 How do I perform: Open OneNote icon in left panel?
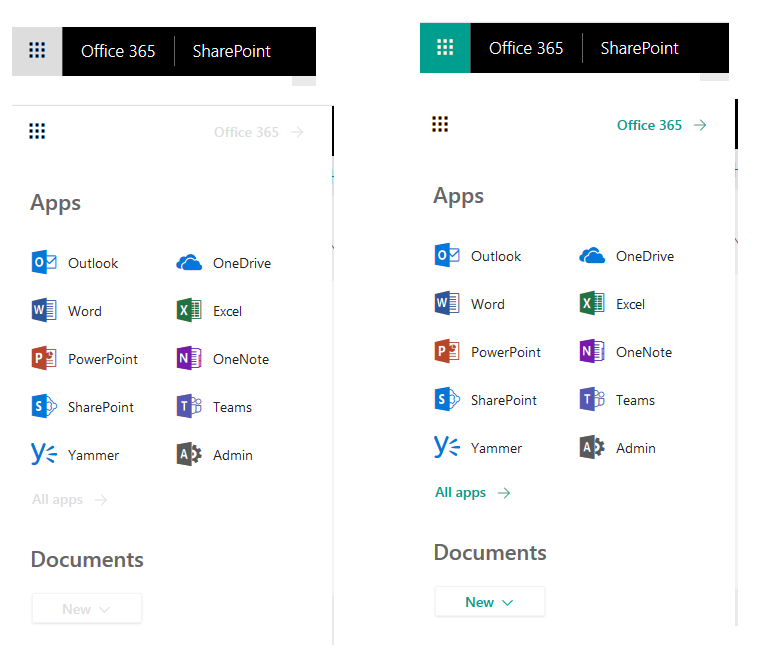pos(189,359)
